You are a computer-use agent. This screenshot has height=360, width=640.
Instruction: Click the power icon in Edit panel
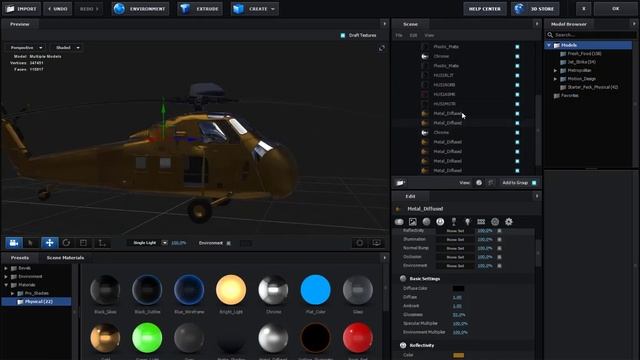point(440,222)
